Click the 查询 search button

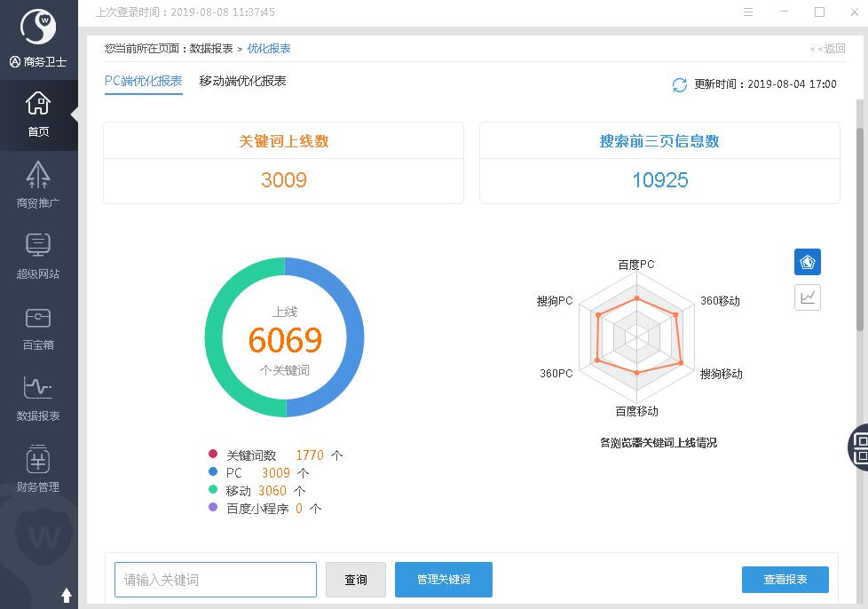tap(355, 580)
